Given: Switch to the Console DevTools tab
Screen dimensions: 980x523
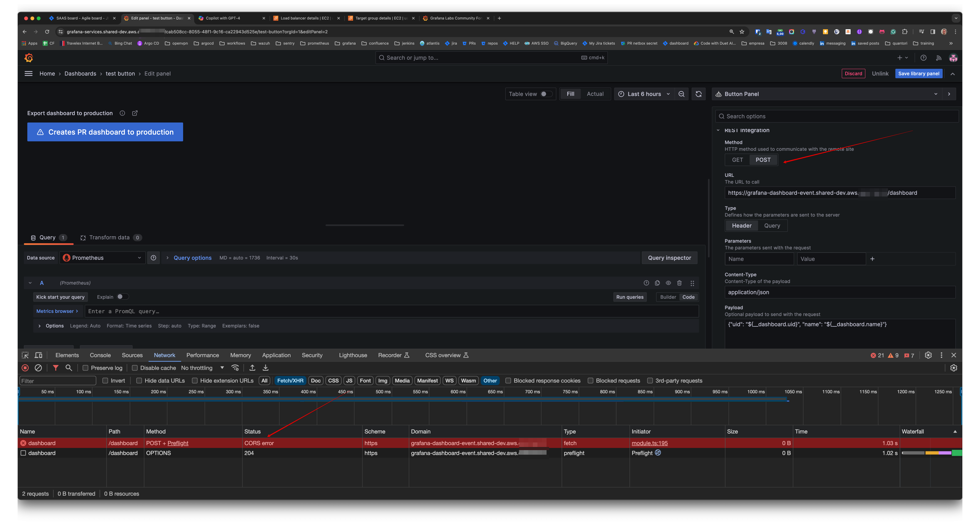Looking at the screenshot, I should pos(100,355).
